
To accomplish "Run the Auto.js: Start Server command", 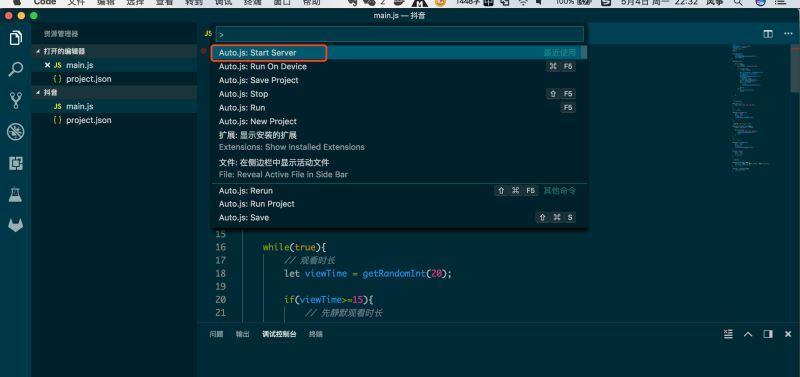I will pyautogui.click(x=399, y=53).
